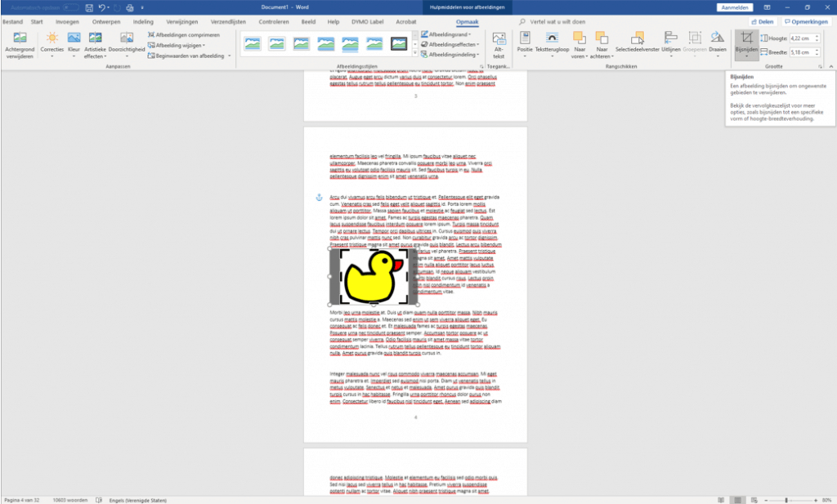This screenshot has width=837, height=504.
Task: Switch to the Invoegen tab
Action: point(67,22)
